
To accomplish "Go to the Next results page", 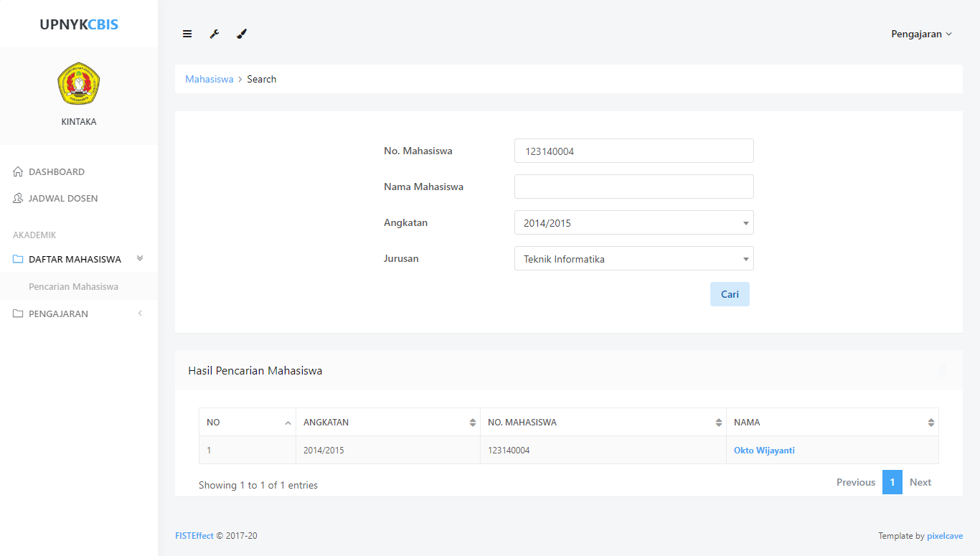I will [920, 483].
